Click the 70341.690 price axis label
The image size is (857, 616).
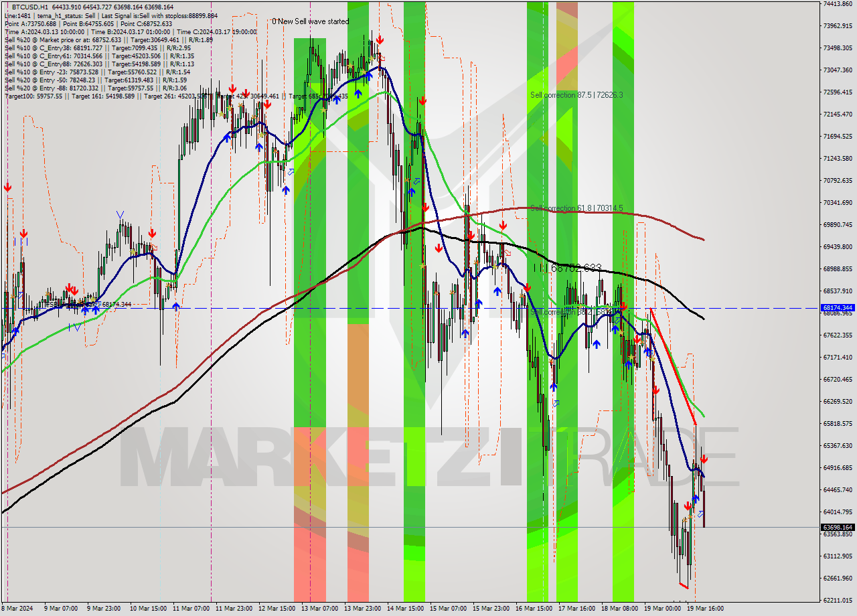point(838,202)
